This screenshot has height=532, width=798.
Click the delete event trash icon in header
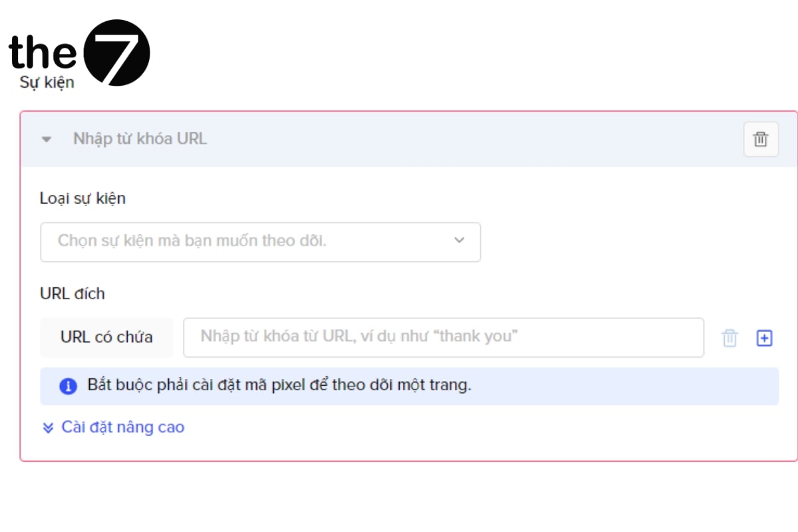(761, 140)
